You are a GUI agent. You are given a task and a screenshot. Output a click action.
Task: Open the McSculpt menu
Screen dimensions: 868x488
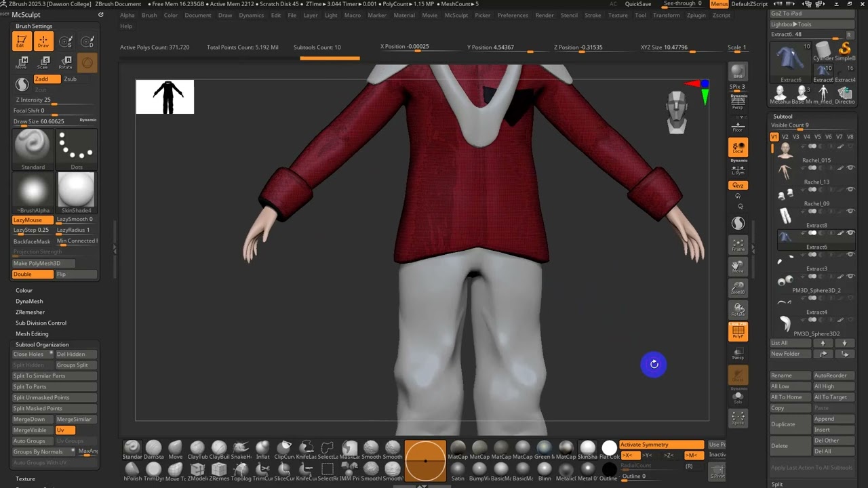pyautogui.click(x=456, y=15)
